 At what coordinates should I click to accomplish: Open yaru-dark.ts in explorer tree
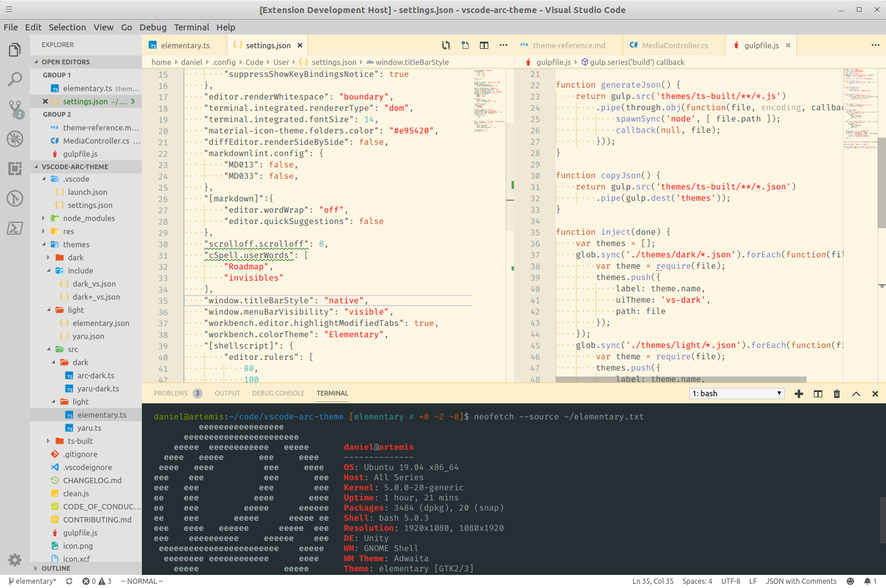(x=98, y=388)
